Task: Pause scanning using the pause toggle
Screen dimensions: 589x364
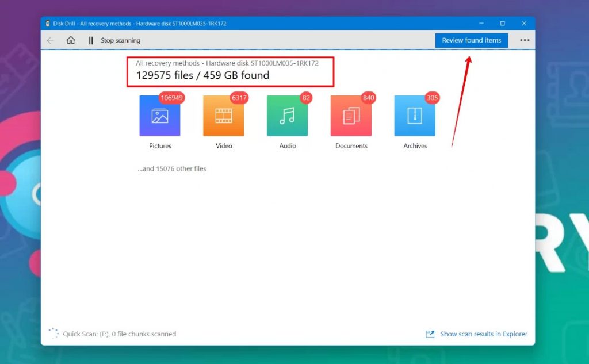Action: 90,40
